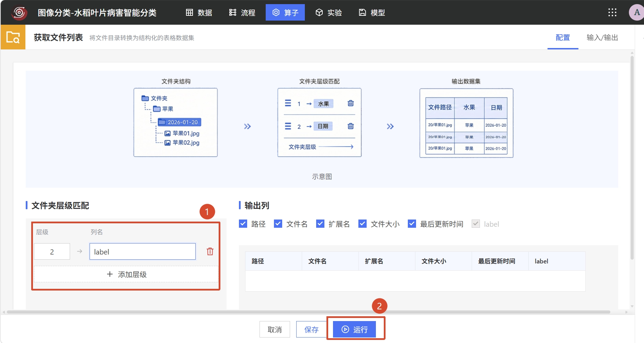Click the horizontal scrollbar at bottom
The height and width of the screenshot is (343, 644).
pyautogui.click(x=308, y=312)
